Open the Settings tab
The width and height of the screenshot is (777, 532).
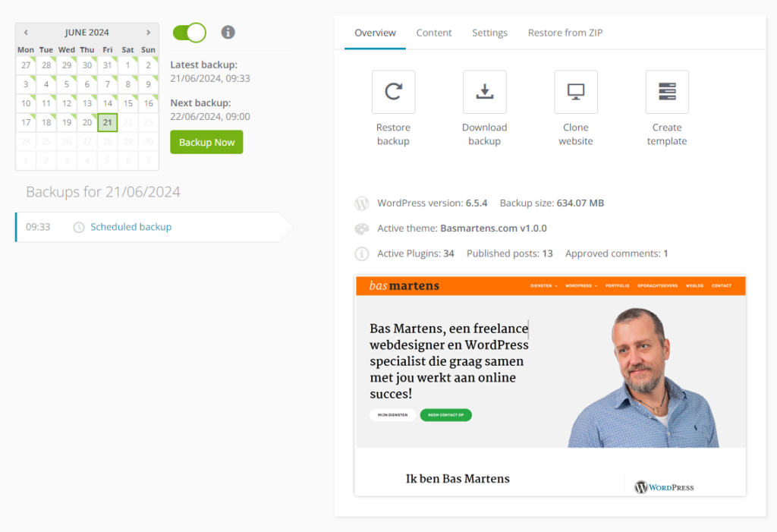point(489,33)
